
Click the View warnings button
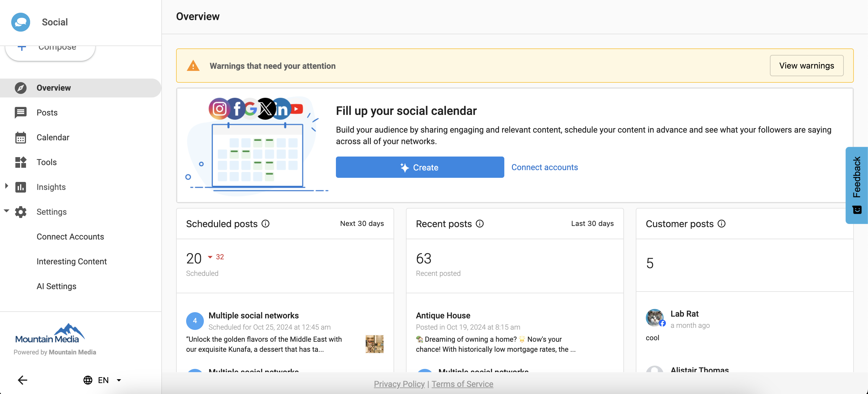pos(806,66)
